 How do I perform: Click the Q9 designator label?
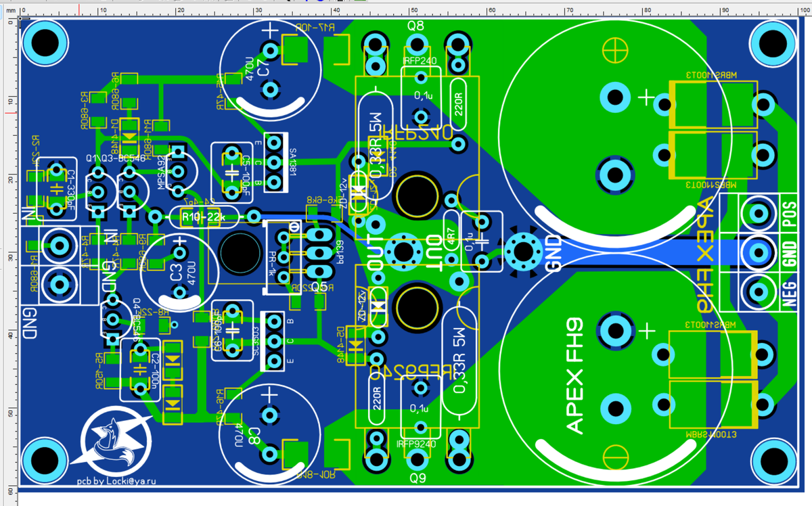tap(418, 479)
